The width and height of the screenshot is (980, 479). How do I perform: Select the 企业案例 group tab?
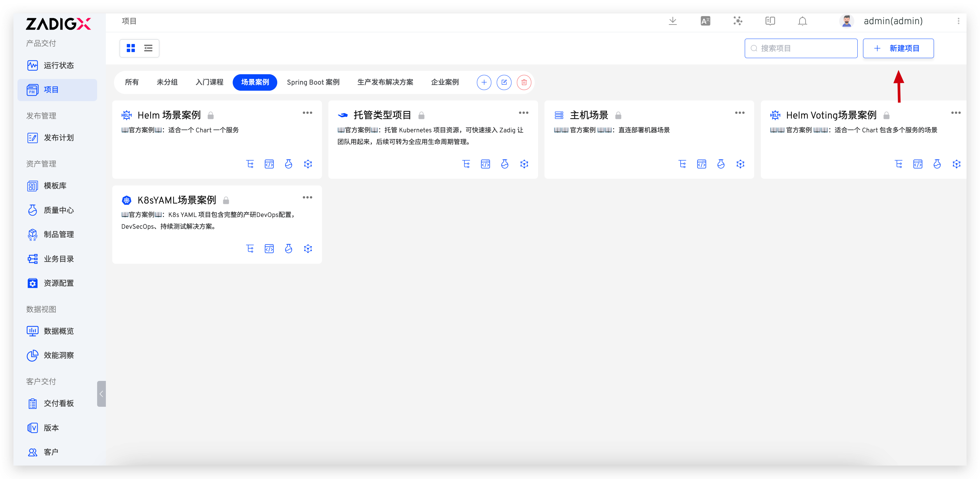click(444, 82)
